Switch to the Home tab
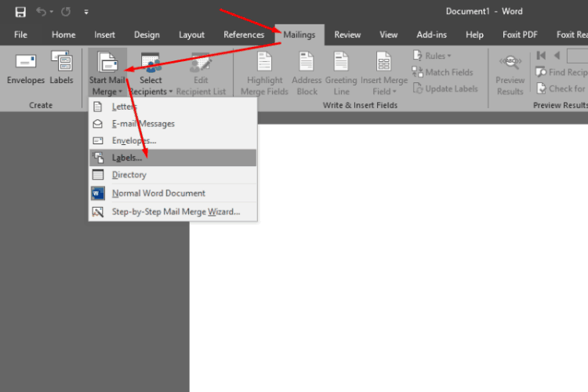 pos(64,34)
